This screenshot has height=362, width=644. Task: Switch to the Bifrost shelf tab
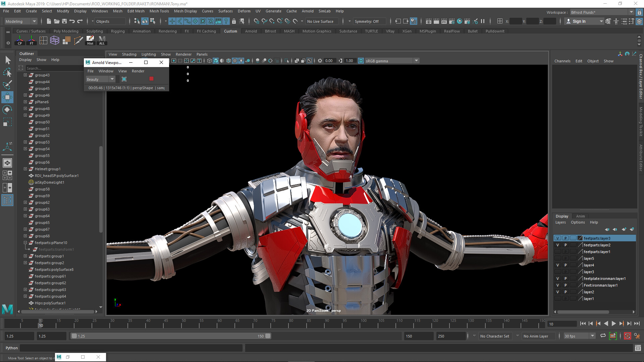pos(270,31)
